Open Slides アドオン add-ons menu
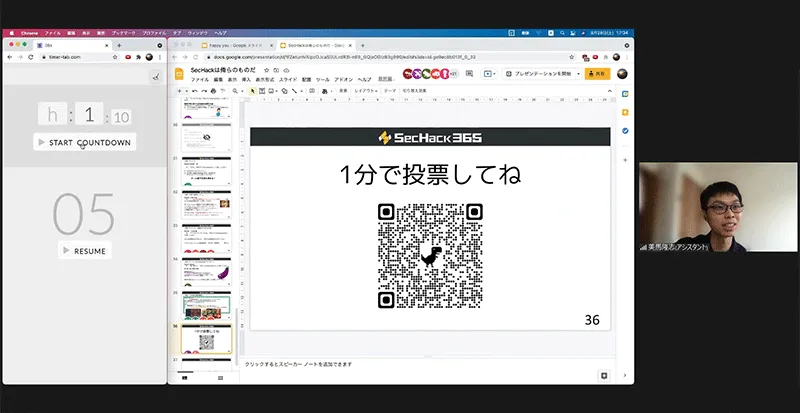Viewport: 800px width, 413px height. (x=343, y=80)
